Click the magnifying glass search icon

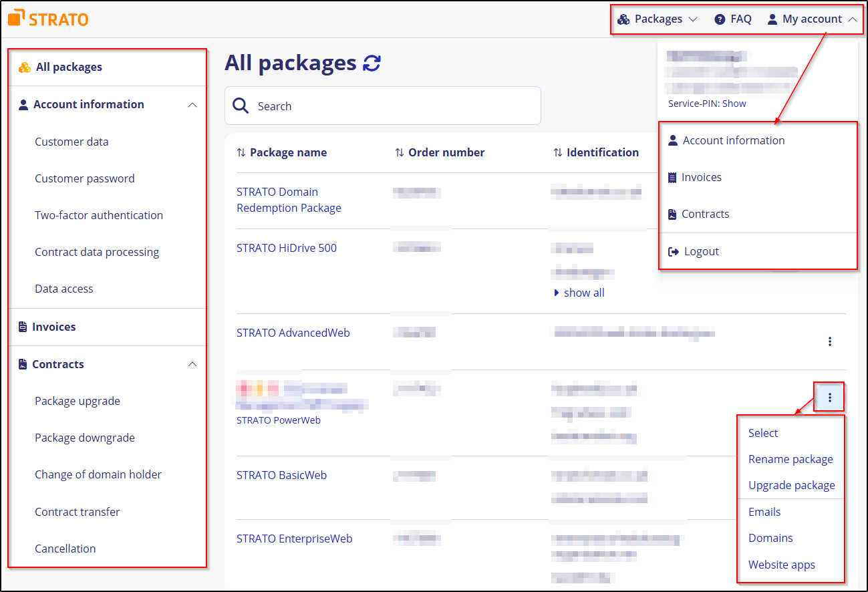pyautogui.click(x=241, y=106)
